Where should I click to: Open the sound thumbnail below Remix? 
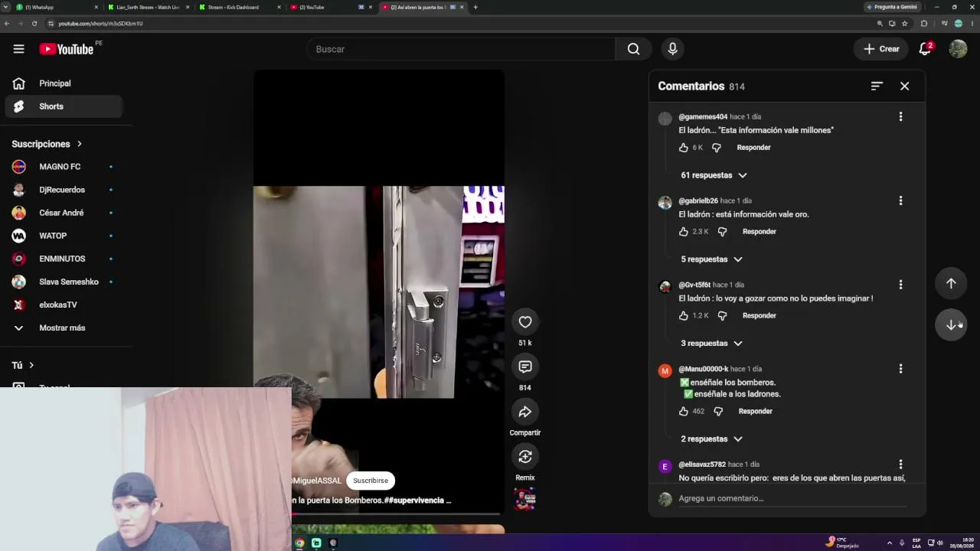[525, 500]
